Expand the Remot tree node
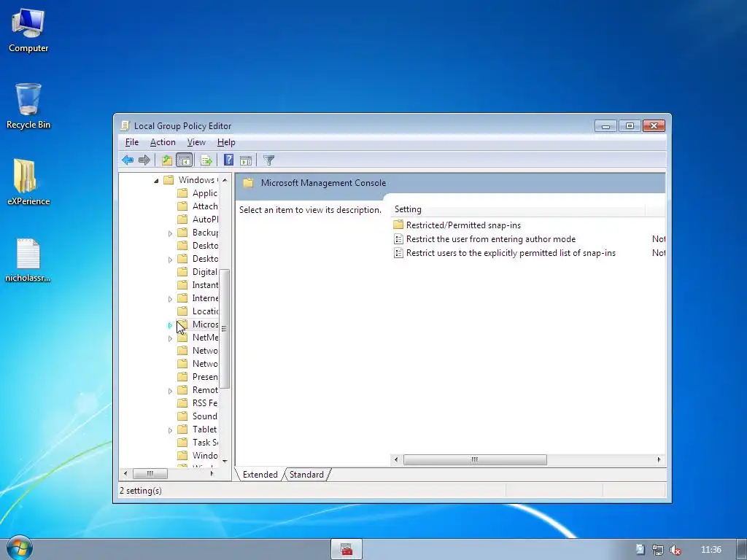Image resolution: width=747 pixels, height=560 pixels. (170, 391)
